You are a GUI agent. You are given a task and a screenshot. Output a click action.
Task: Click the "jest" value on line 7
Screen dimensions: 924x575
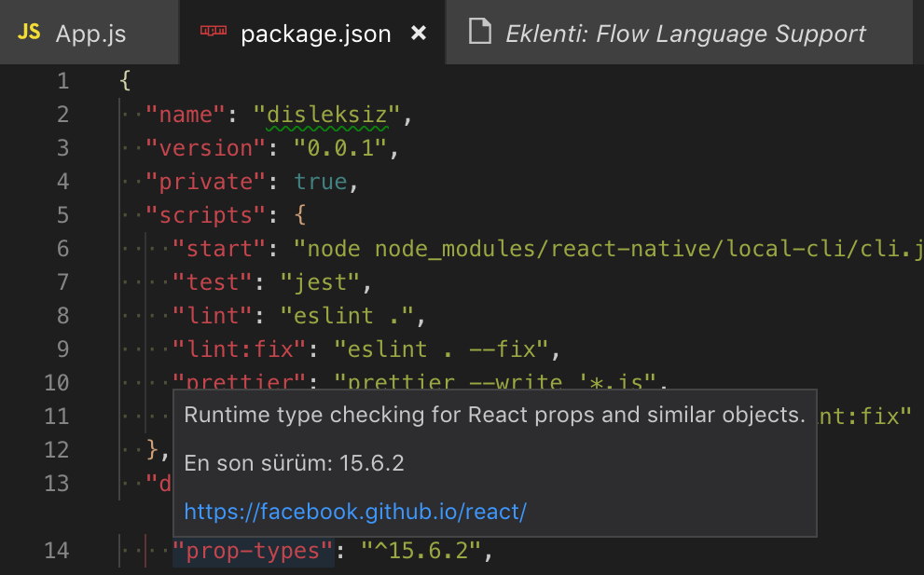coord(321,282)
